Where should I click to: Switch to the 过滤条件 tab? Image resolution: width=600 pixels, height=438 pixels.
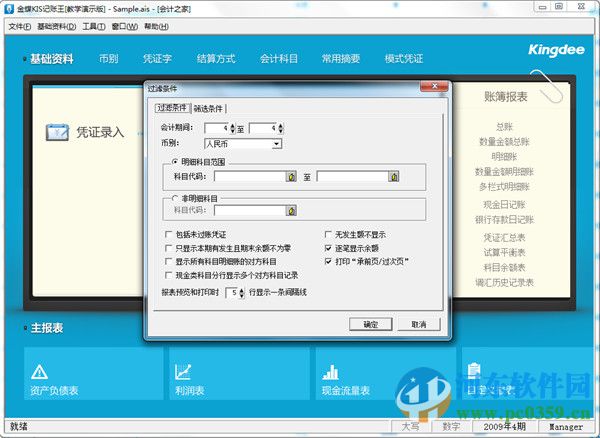[x=172, y=108]
